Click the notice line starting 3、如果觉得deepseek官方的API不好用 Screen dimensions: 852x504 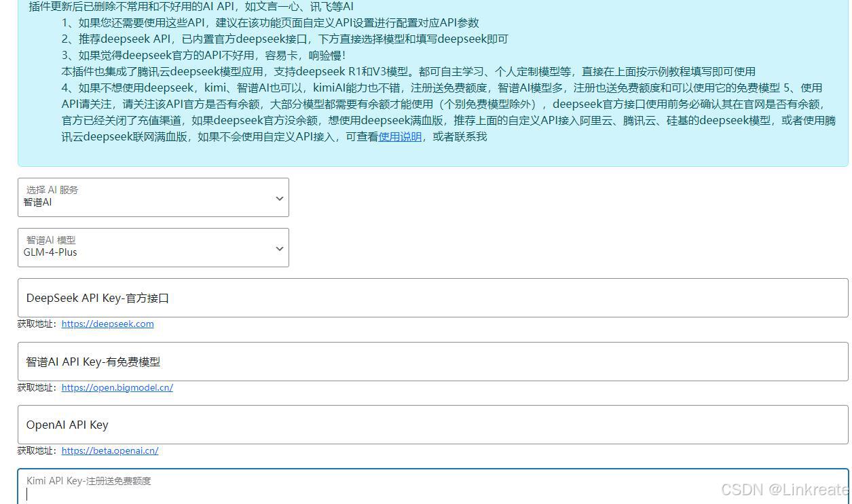tap(203, 55)
